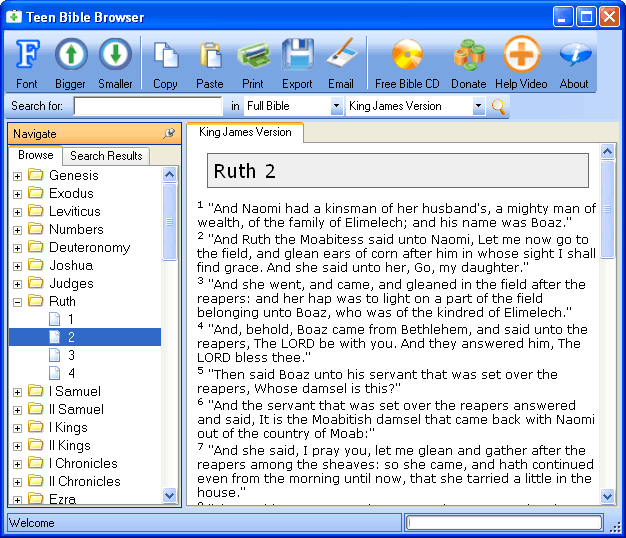
Task: Run search with magnifying glass icon
Action: coord(498,106)
